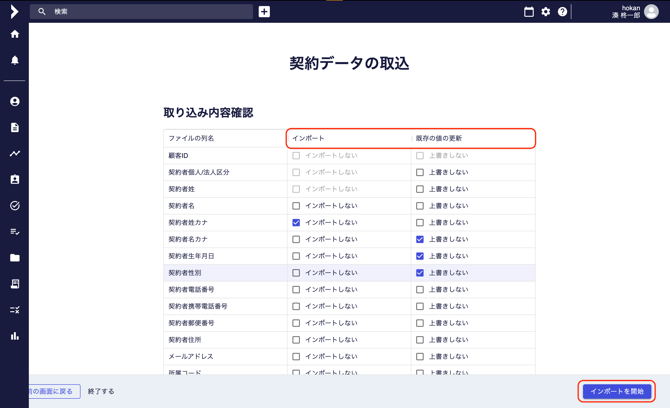Viewport: 670px width, 408px height.
Task: Open the notifications bell icon
Action: coord(15,60)
